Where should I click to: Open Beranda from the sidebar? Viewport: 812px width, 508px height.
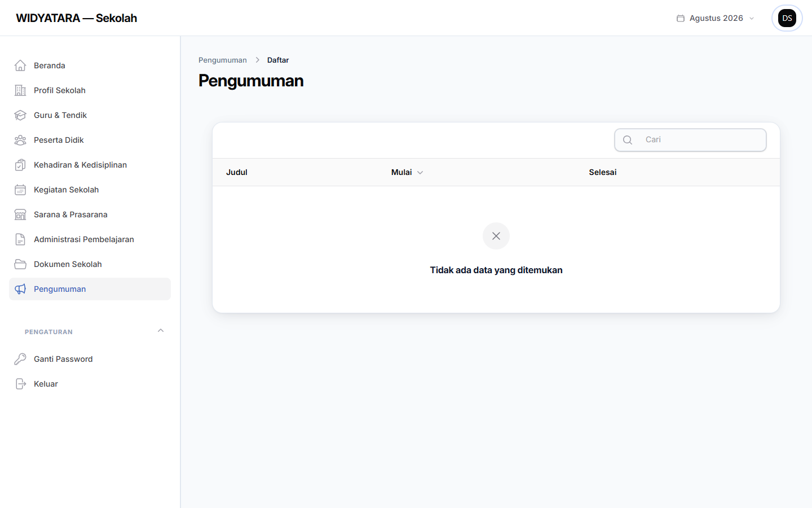[x=90, y=65]
